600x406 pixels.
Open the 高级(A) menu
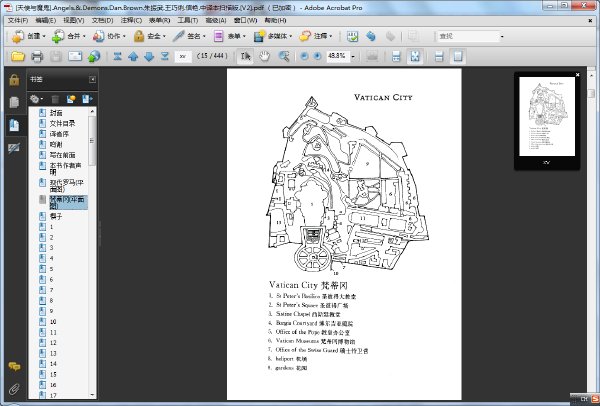pos(216,20)
